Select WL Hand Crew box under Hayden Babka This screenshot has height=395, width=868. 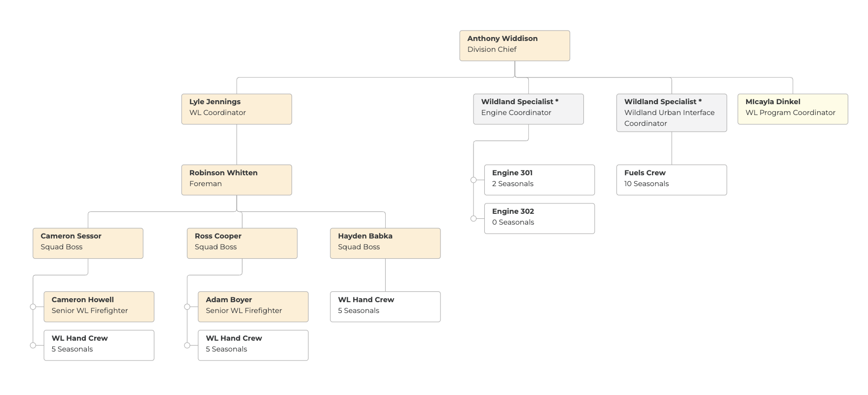tap(385, 307)
